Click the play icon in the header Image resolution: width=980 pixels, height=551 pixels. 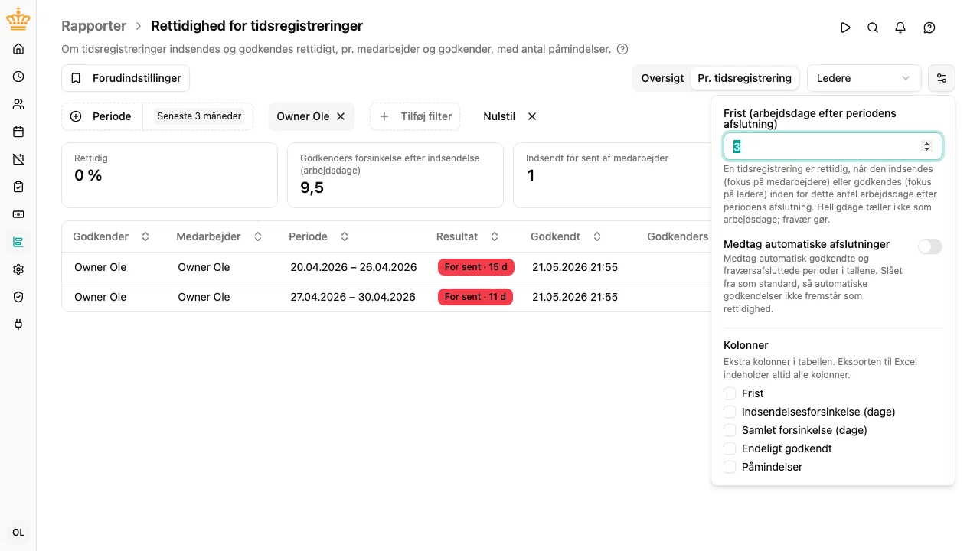tap(845, 28)
